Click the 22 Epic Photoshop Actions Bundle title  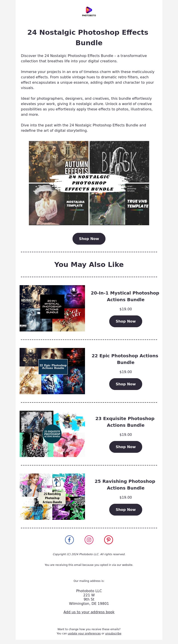tap(125, 359)
